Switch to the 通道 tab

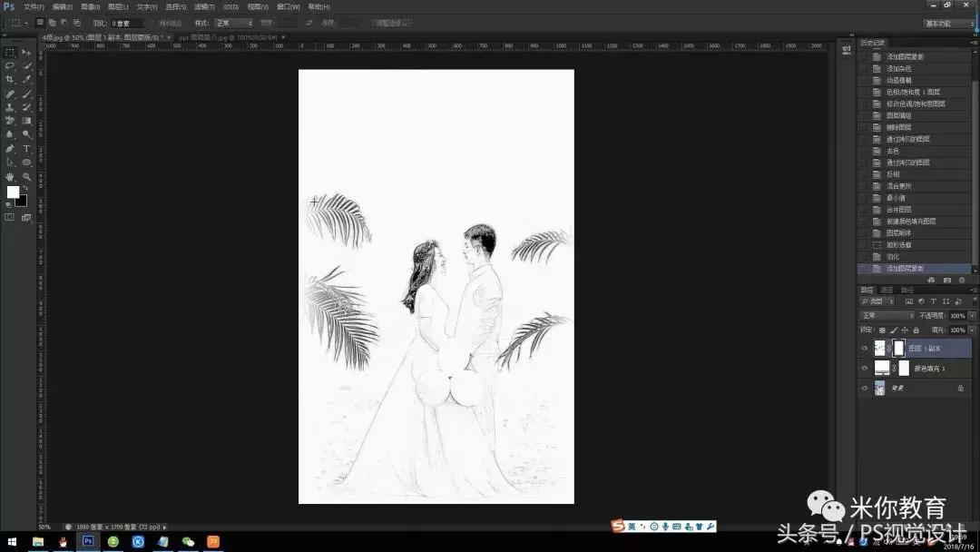click(x=887, y=291)
